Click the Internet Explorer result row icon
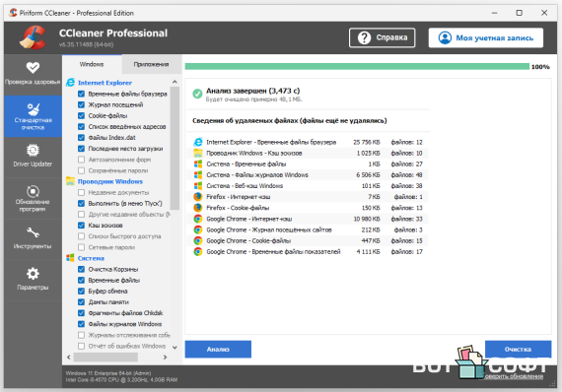This screenshot has height=392, width=562. pyautogui.click(x=198, y=142)
